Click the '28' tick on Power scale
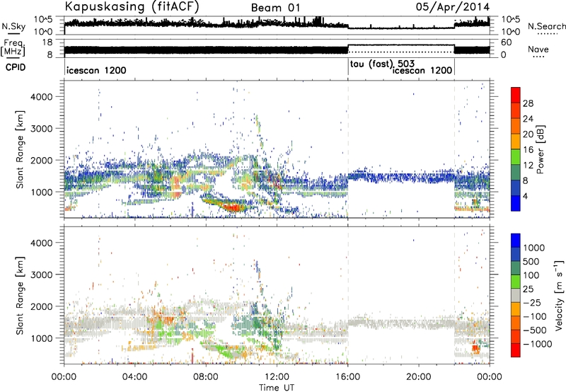Image resolution: width=566 pixels, height=392 pixels. [528, 103]
